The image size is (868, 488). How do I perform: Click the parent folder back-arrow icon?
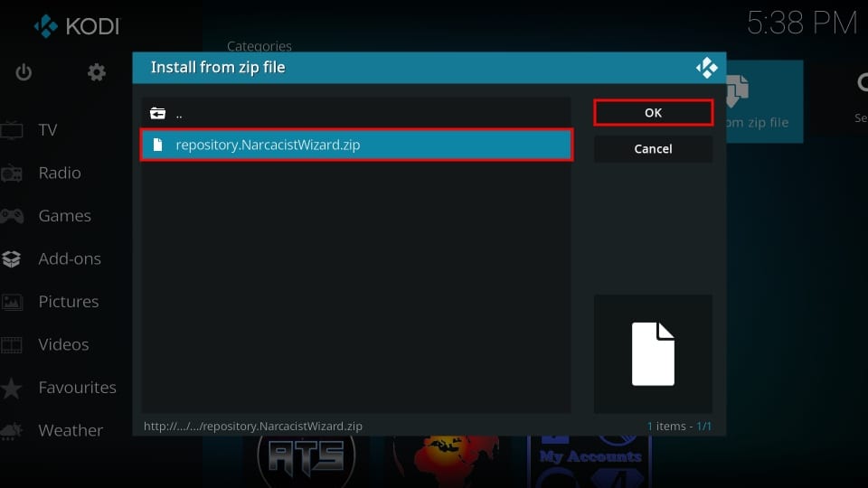(x=157, y=114)
